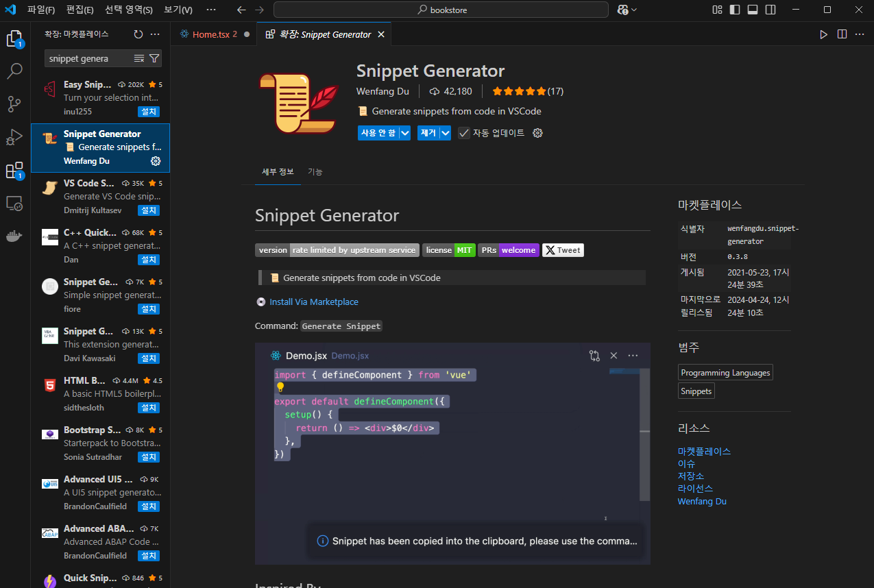
Task: Split the editor to the right
Action: 842,34
